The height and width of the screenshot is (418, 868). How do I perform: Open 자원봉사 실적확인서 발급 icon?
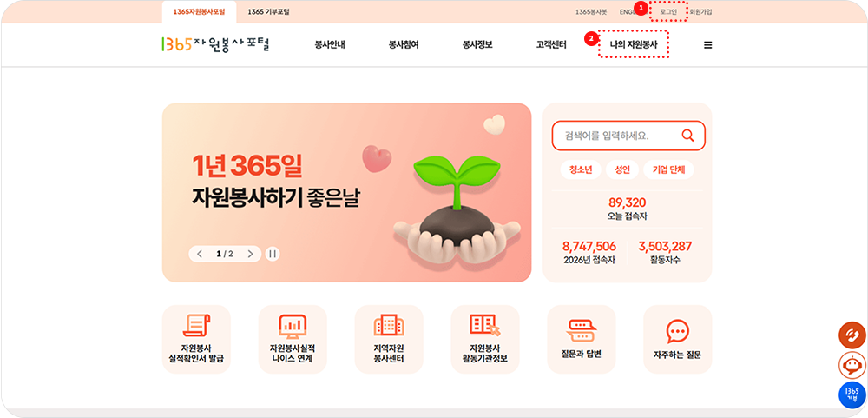tap(196, 325)
